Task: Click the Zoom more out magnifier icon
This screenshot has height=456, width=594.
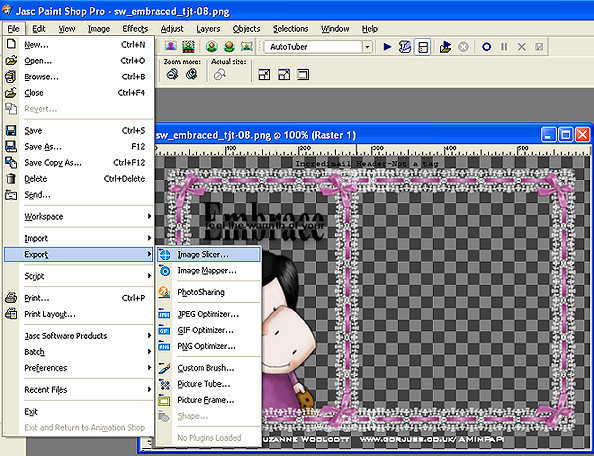Action: point(172,74)
